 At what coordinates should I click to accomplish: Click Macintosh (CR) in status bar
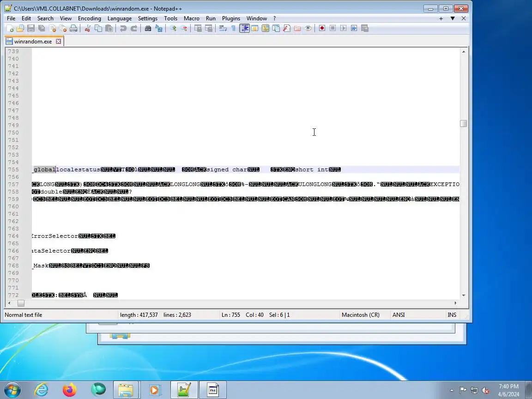361,315
